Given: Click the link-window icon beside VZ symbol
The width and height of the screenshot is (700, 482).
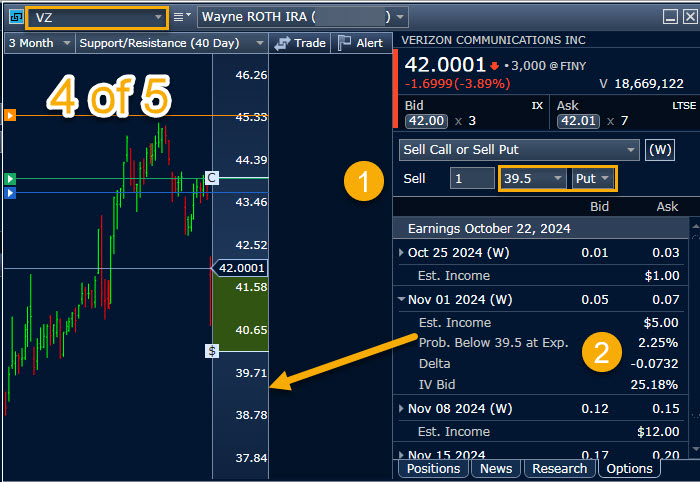Looking at the screenshot, I should [13, 17].
